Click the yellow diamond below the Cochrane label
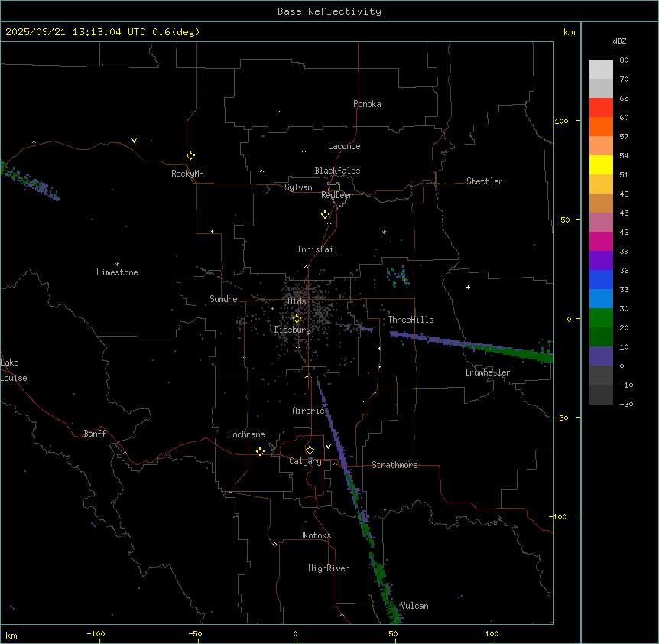Viewport: 659px width, 644px height. tap(260, 452)
